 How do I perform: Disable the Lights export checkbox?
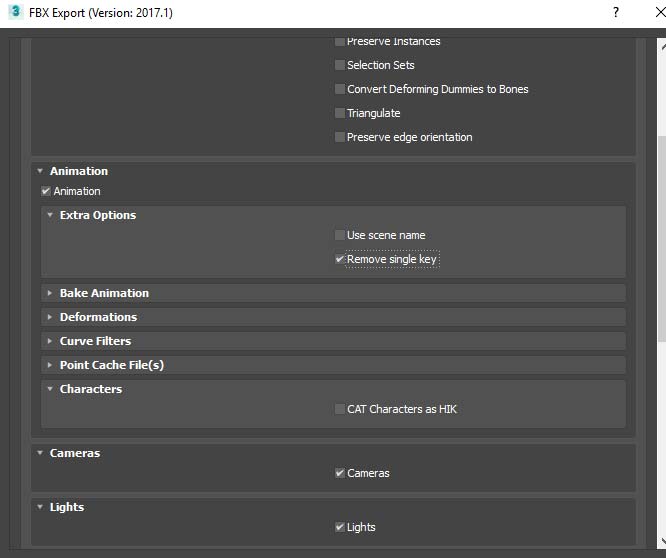click(x=339, y=527)
